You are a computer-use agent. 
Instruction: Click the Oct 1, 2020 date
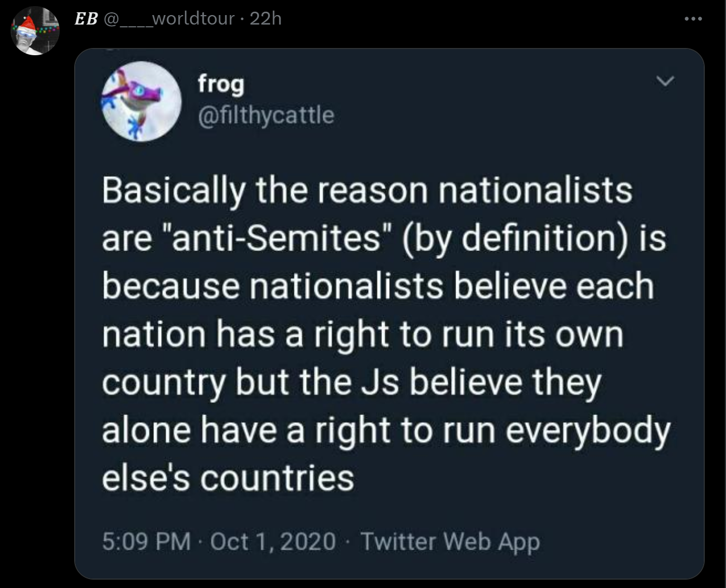pyautogui.click(x=273, y=541)
